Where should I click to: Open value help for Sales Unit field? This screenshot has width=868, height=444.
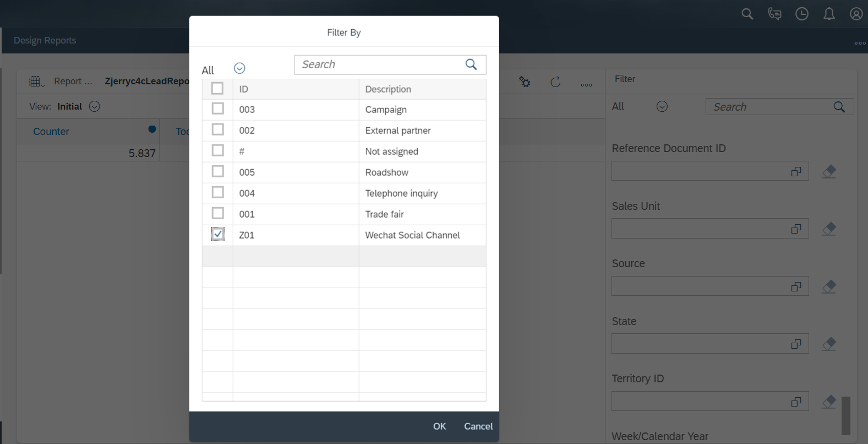point(796,229)
